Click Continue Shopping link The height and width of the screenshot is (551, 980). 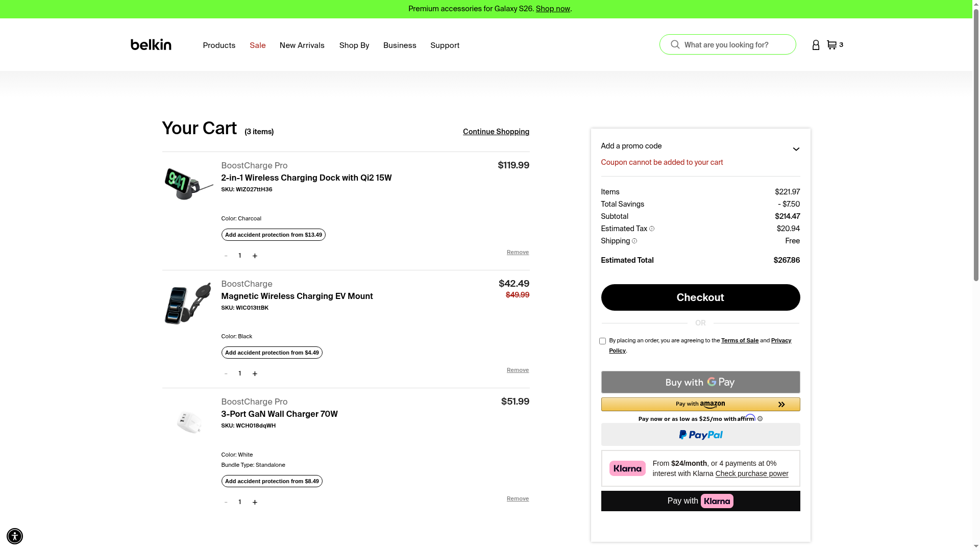pyautogui.click(x=496, y=132)
